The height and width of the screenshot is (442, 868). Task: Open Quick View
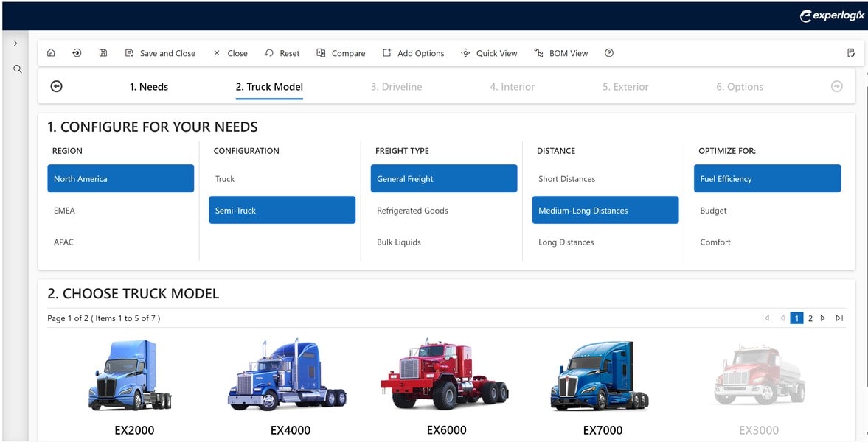[489, 52]
